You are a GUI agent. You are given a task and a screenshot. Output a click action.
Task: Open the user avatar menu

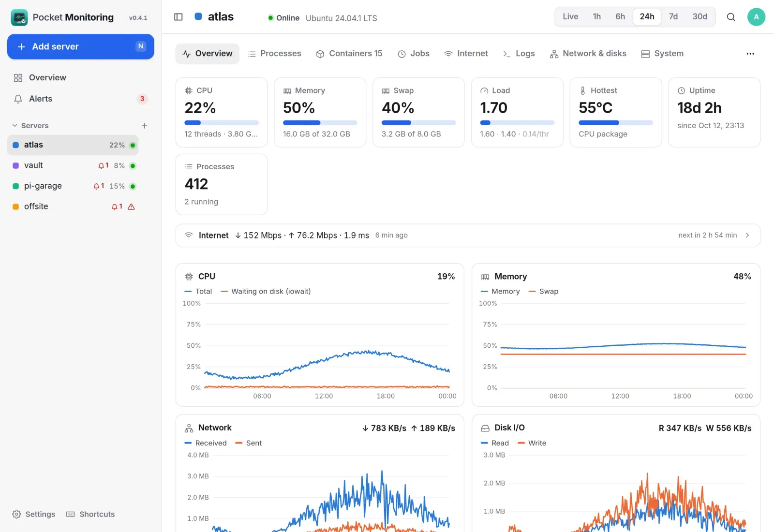(x=756, y=17)
